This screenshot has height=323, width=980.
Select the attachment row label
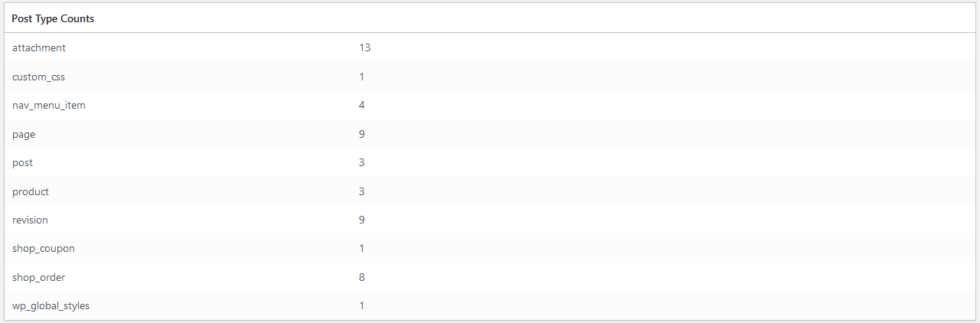coord(39,47)
